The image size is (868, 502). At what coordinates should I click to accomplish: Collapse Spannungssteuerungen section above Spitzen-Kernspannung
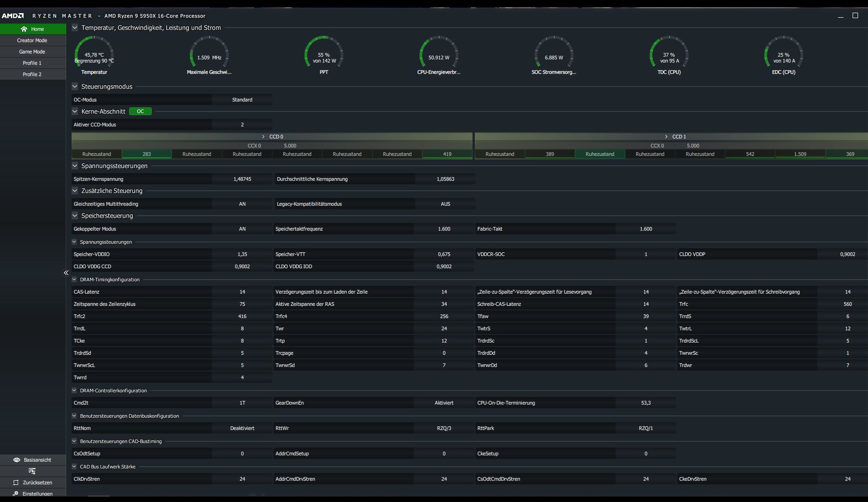pos(75,166)
